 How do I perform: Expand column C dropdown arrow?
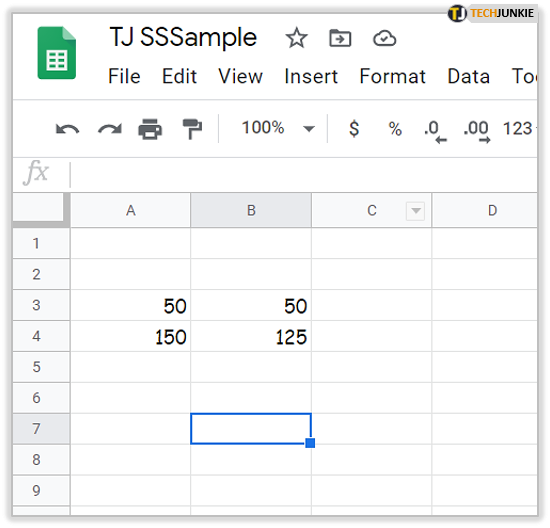tap(416, 211)
